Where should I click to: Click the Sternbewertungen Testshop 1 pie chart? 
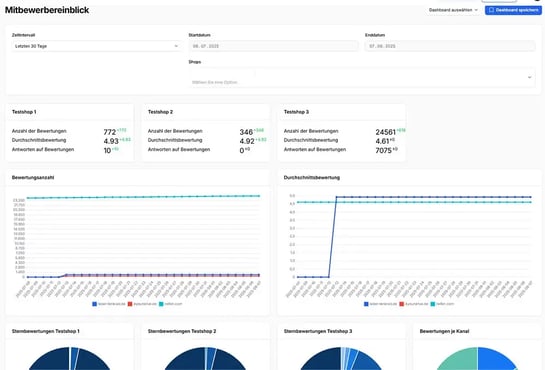tap(70, 359)
